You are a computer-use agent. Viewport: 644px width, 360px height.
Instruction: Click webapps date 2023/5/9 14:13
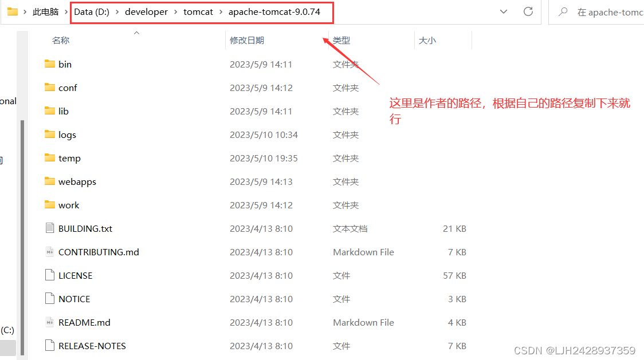click(261, 181)
